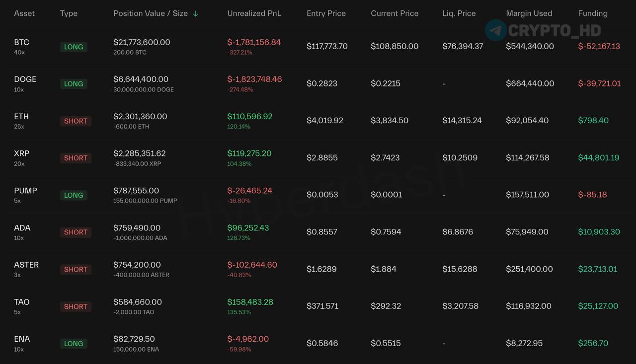
Task: Click the Telegram logo in the watermark
Action: 495,30
